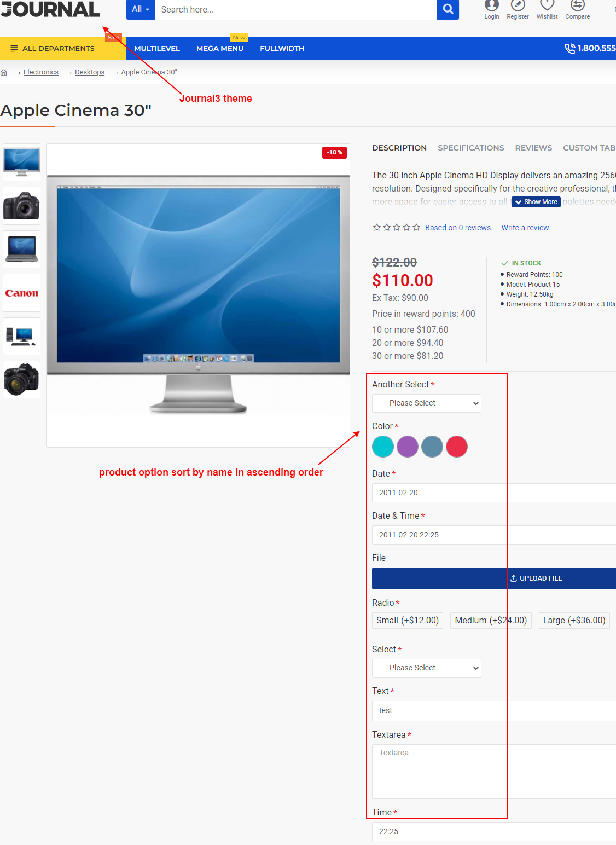The image size is (616, 845).
Task: Switch to the Description tab
Action: (399, 148)
